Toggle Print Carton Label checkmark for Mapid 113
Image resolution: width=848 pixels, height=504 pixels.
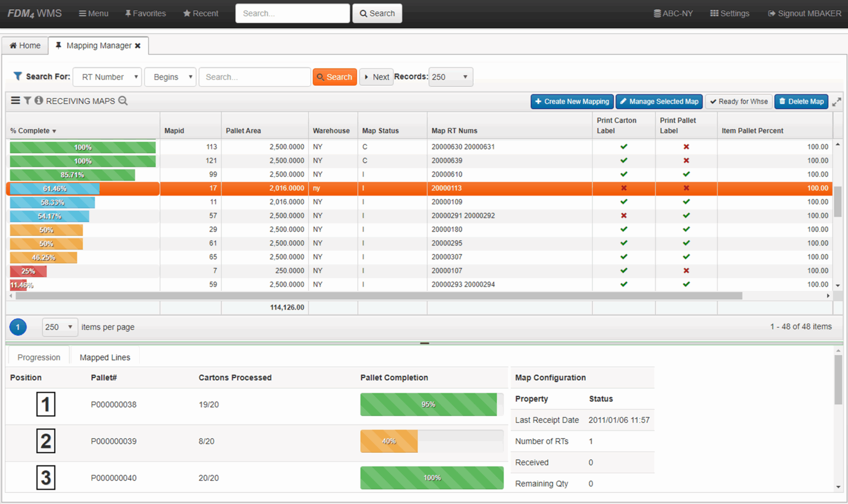point(623,147)
